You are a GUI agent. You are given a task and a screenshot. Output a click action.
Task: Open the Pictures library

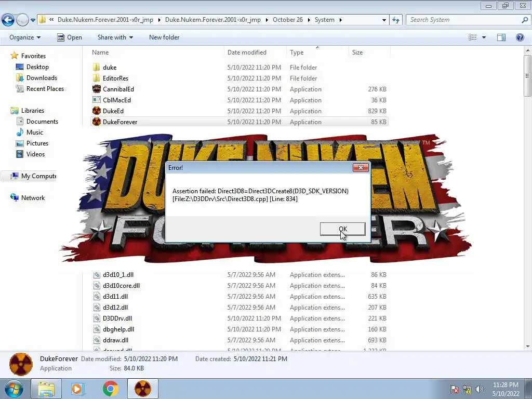(x=32, y=143)
